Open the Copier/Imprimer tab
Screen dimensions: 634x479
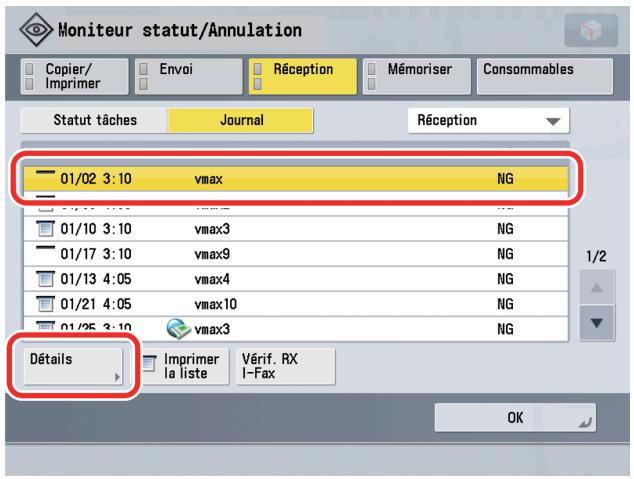(x=74, y=76)
